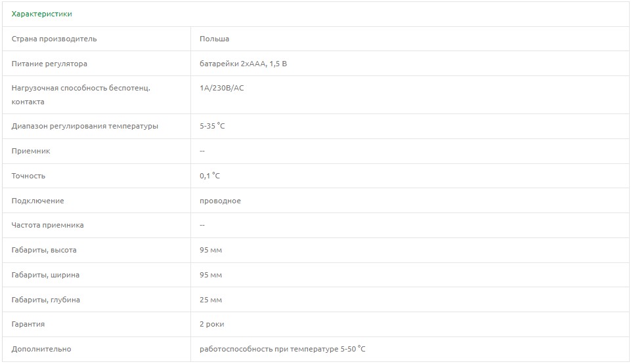Select the Польша value cell

(x=214, y=39)
